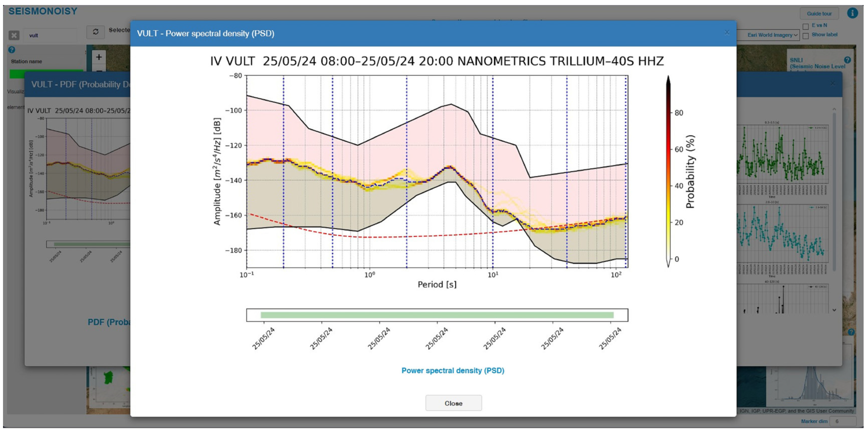This screenshot has height=433, width=868.
Task: Clear search with the grey X icon
Action: pyautogui.click(x=14, y=35)
